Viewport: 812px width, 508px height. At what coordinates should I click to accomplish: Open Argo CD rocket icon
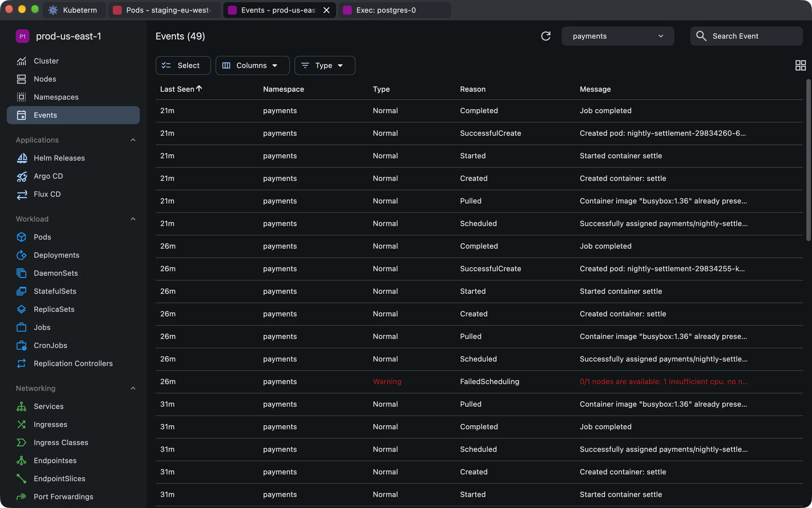click(22, 176)
